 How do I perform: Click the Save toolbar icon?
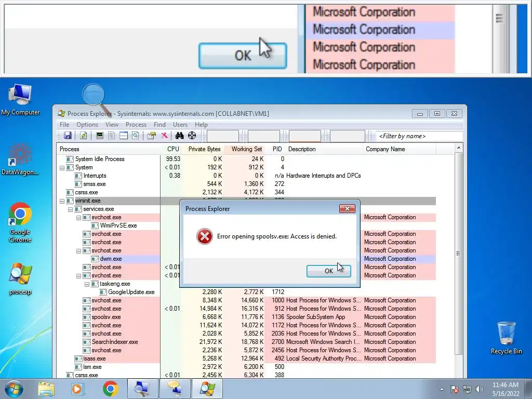68,136
